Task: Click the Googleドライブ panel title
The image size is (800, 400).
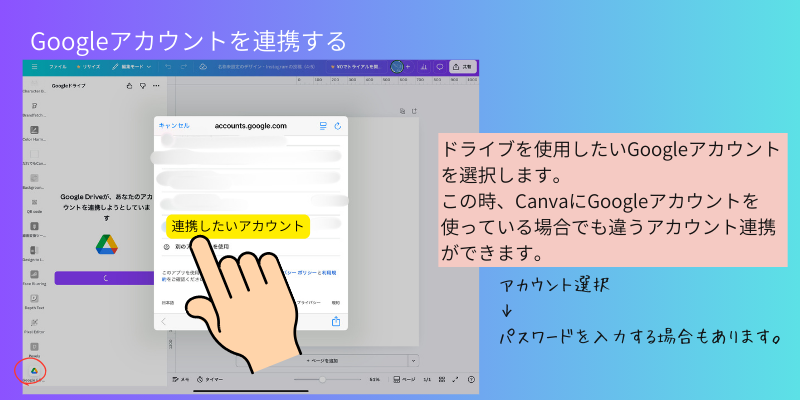Action: pos(68,86)
